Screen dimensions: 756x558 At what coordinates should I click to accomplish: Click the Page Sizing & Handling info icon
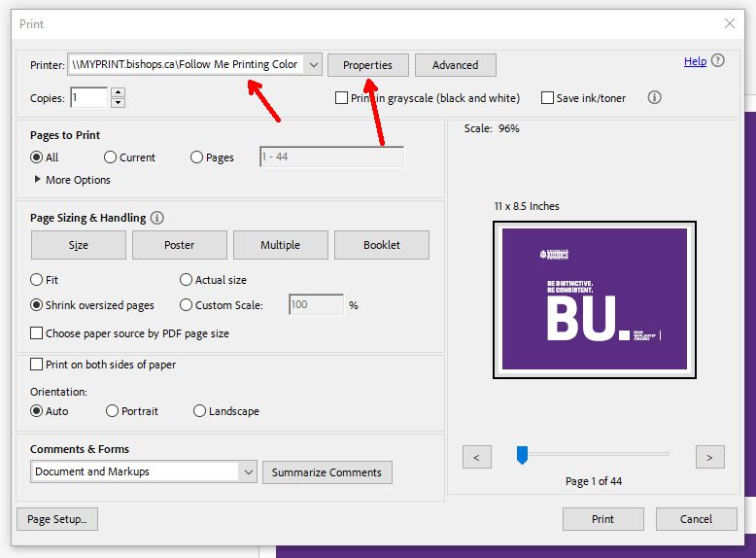(x=157, y=218)
